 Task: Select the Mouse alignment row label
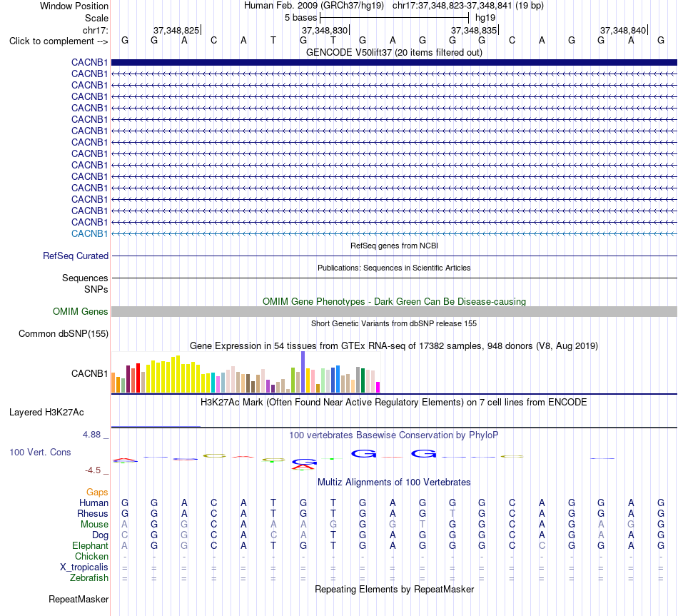(x=94, y=525)
